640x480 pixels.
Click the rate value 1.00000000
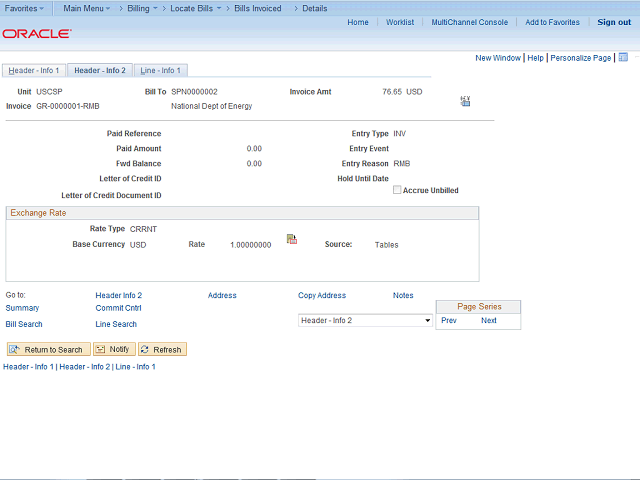click(251, 245)
